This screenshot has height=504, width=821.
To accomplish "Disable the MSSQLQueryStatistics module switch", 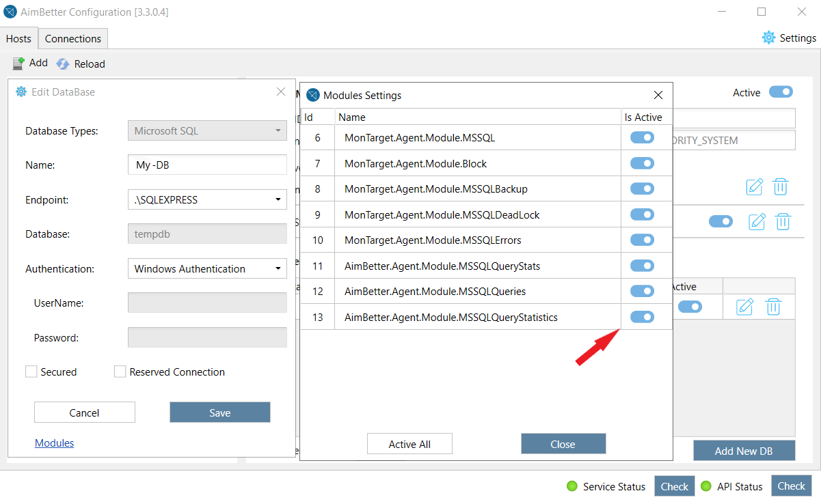I will [x=642, y=317].
